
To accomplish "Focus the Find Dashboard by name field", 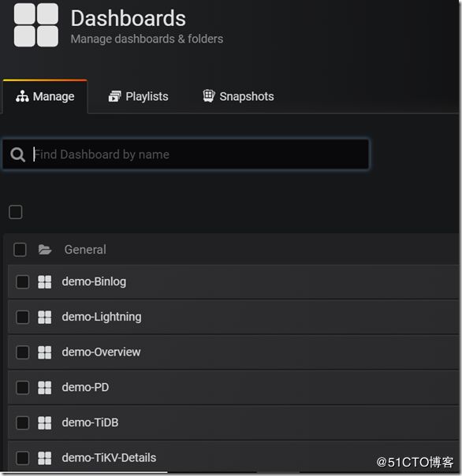I will [186, 154].
